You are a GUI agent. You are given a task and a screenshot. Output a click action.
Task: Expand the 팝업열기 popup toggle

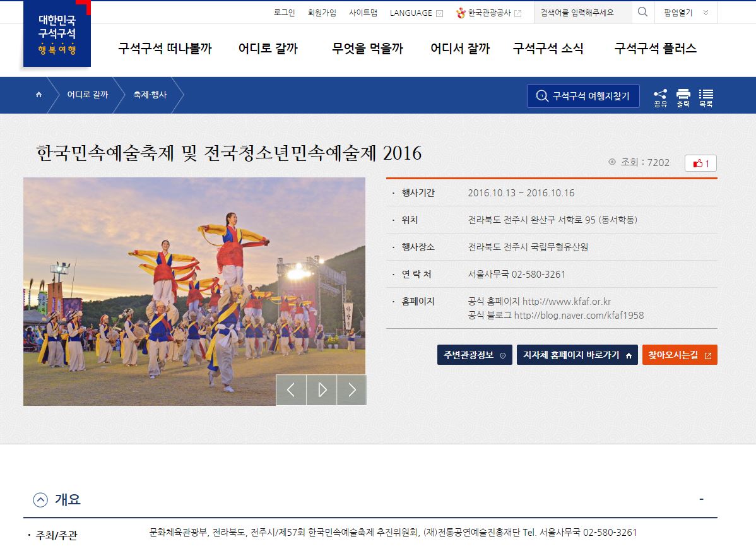click(x=685, y=13)
